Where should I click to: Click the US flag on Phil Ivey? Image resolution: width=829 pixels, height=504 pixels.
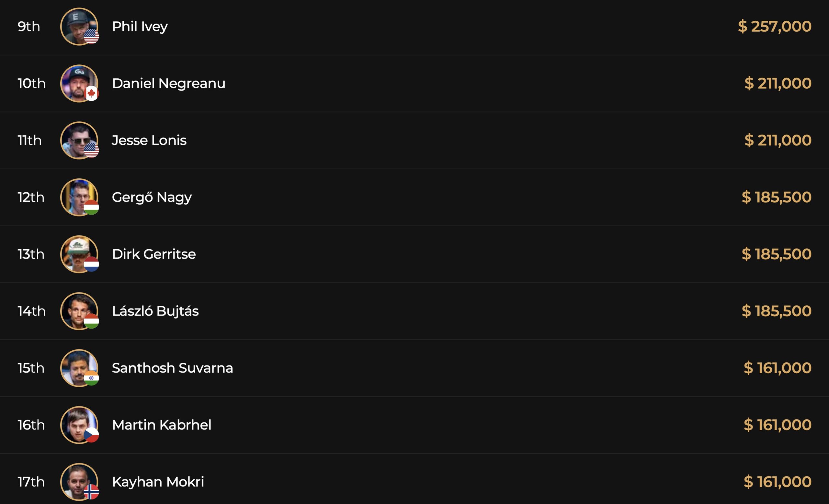(x=92, y=36)
